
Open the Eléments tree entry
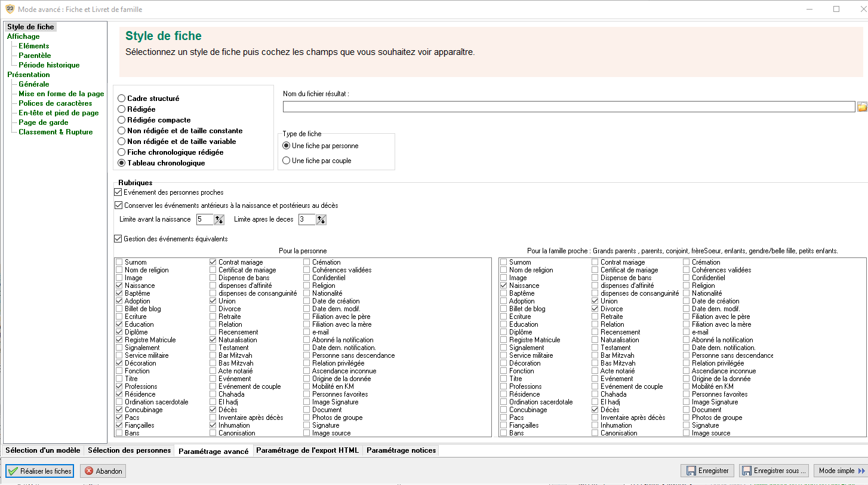pos(33,46)
